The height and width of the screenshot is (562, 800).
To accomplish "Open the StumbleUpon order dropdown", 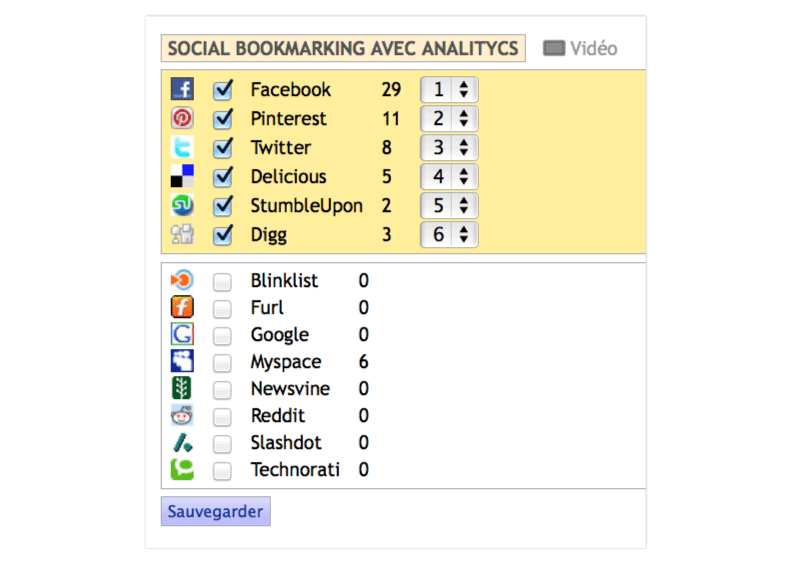I will pyautogui.click(x=449, y=205).
